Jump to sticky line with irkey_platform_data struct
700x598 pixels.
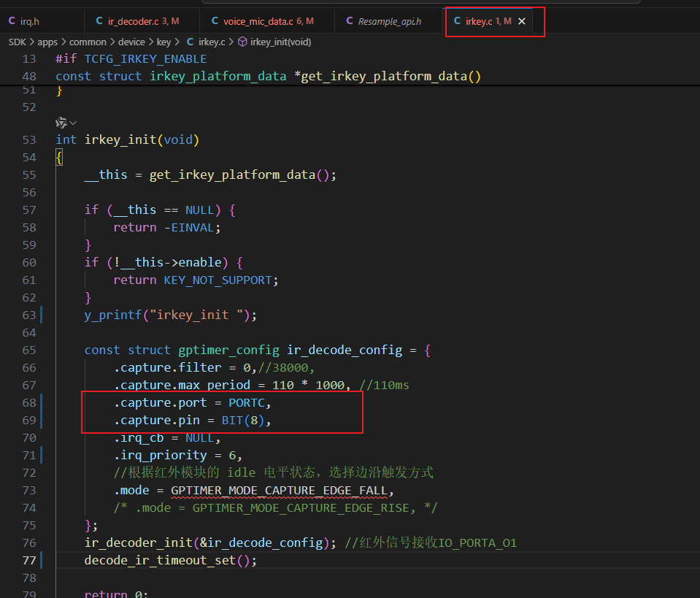point(269,77)
